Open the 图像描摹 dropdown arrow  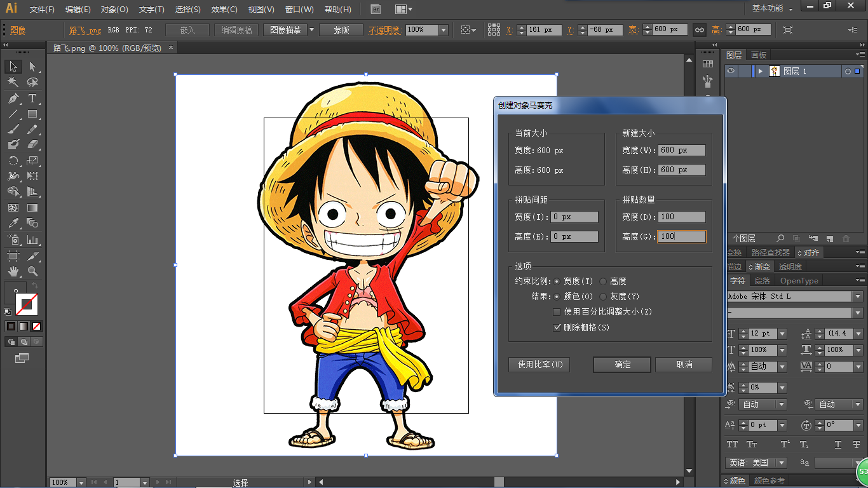[311, 30]
